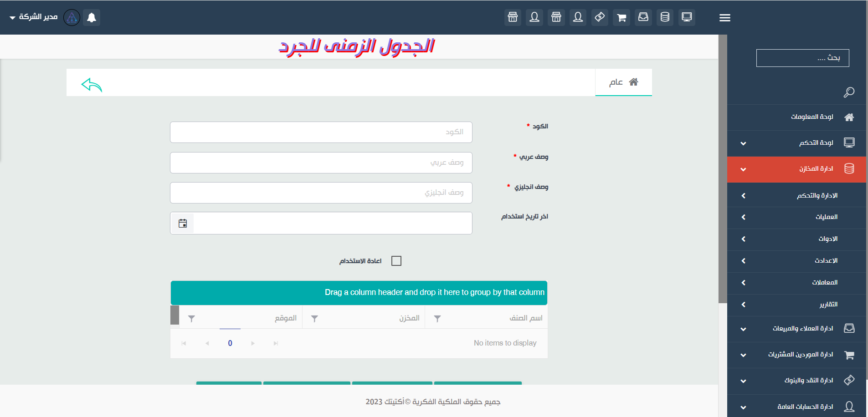868x417 pixels.
Task: Click page number 0 in pager
Action: click(x=230, y=343)
